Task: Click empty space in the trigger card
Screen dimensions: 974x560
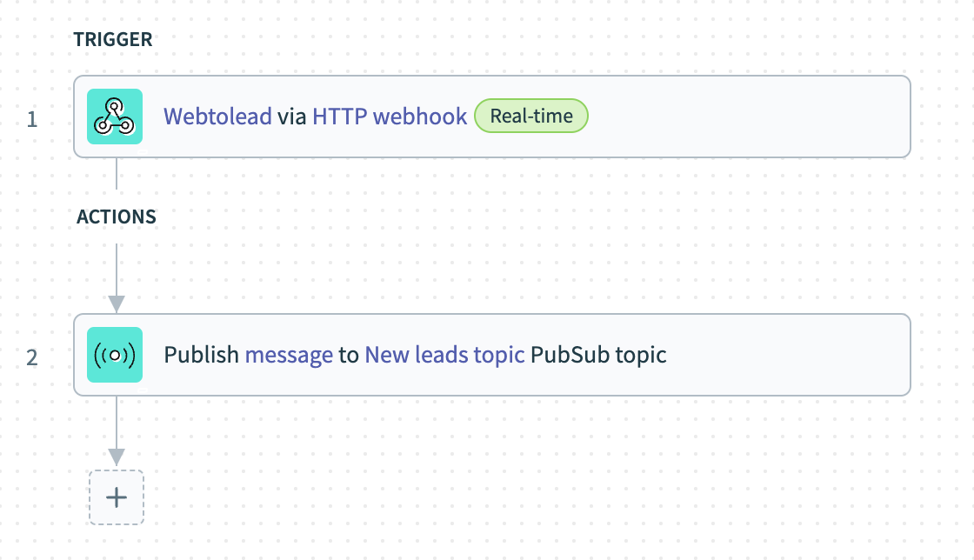Action: (748, 117)
